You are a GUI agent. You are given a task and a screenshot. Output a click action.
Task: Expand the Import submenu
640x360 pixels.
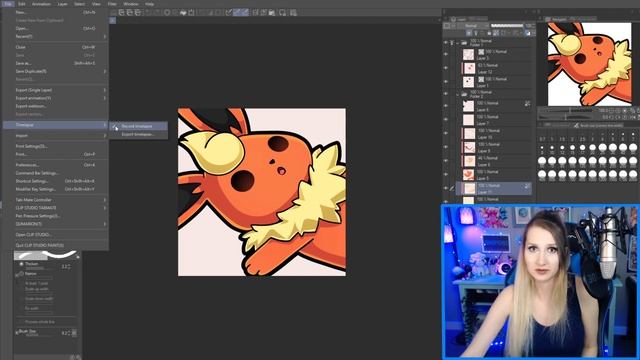[x=56, y=136]
